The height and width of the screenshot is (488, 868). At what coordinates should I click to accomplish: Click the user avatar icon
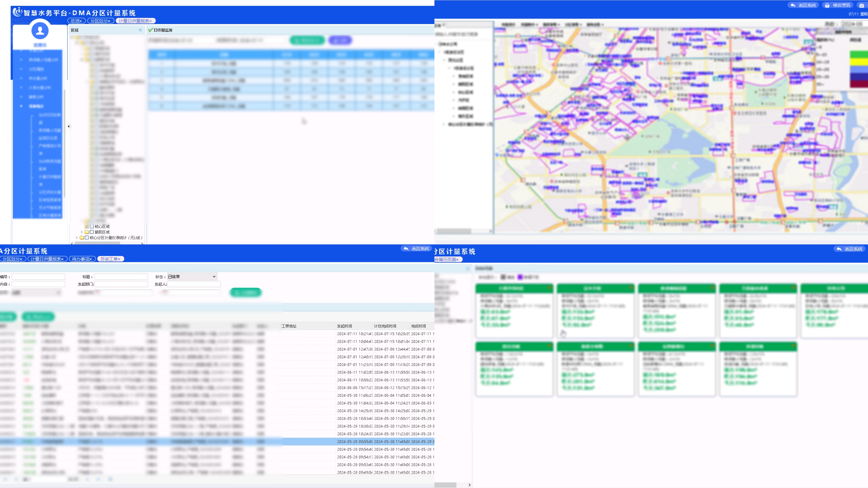point(40,31)
